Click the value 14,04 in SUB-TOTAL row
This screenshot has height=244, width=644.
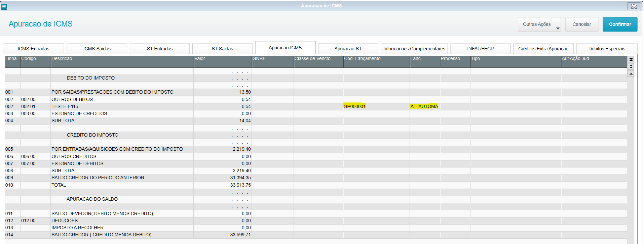245,120
